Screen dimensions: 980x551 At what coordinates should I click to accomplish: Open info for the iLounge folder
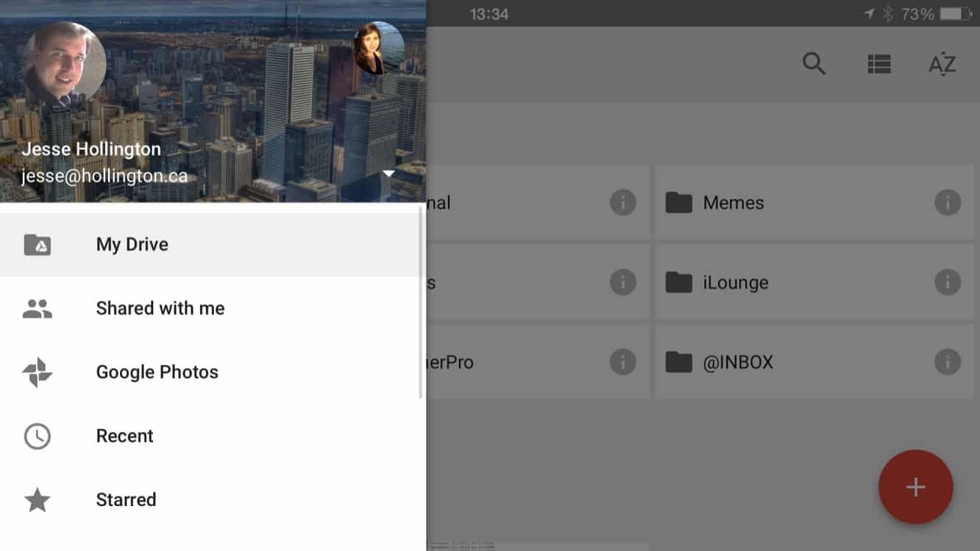(x=948, y=282)
